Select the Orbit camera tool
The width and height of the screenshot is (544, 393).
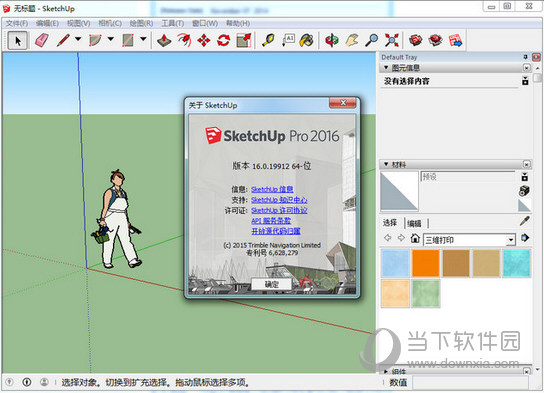coord(332,41)
